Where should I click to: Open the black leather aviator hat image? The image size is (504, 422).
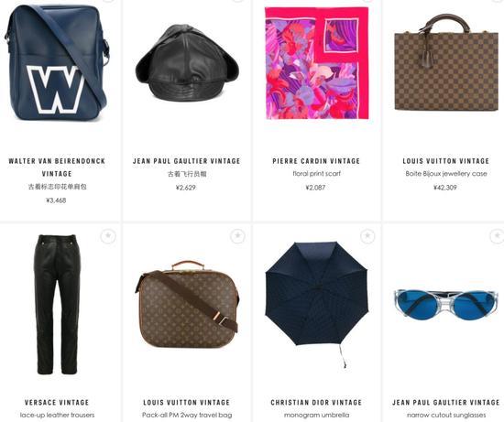click(x=187, y=62)
